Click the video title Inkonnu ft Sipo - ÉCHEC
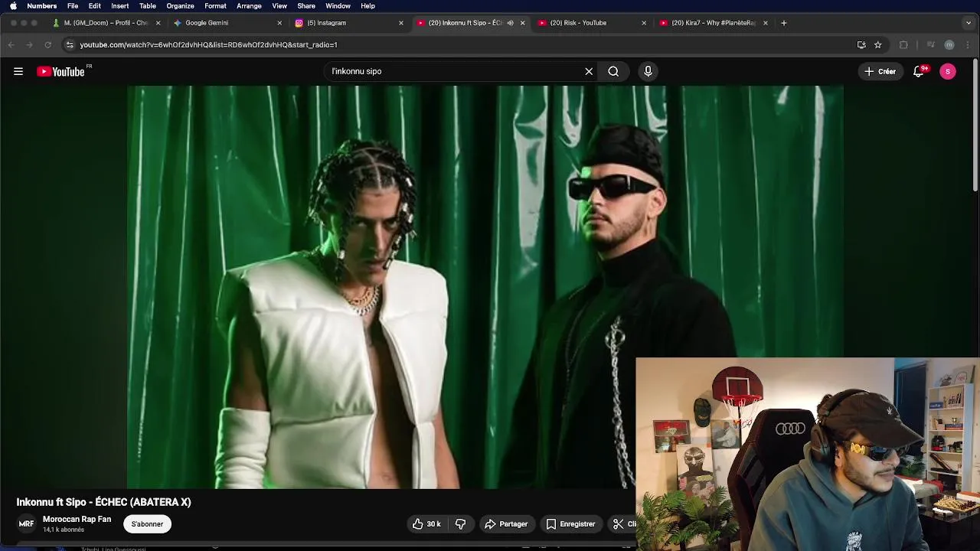This screenshot has height=551, width=980. pyautogui.click(x=104, y=502)
